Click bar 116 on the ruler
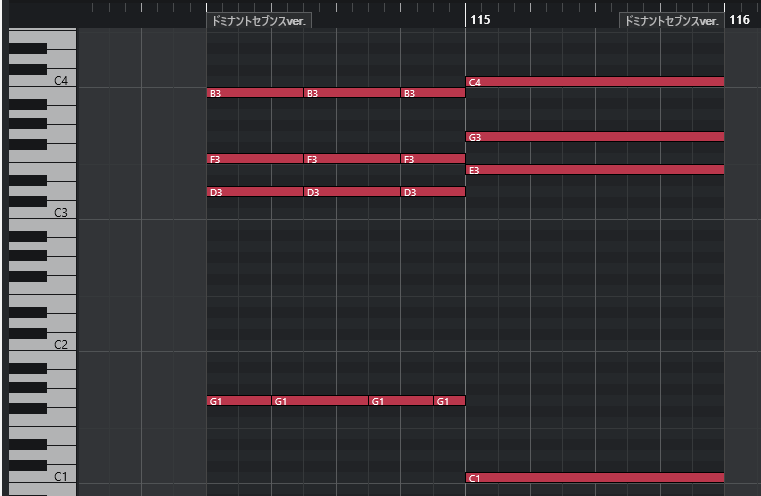 tap(739, 20)
